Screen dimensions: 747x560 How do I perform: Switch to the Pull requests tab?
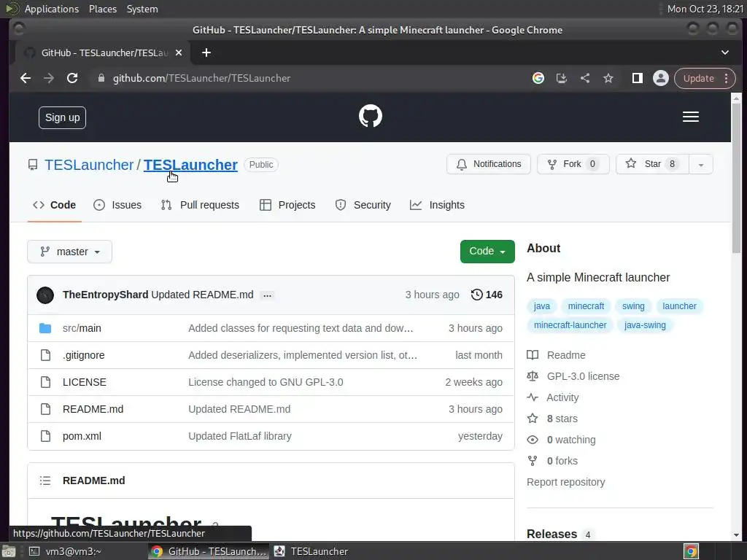coord(200,205)
